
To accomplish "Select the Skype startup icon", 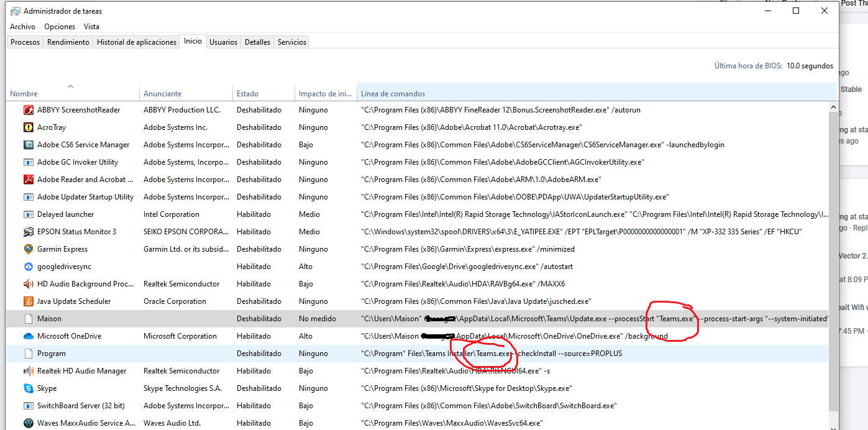I will pos(28,388).
